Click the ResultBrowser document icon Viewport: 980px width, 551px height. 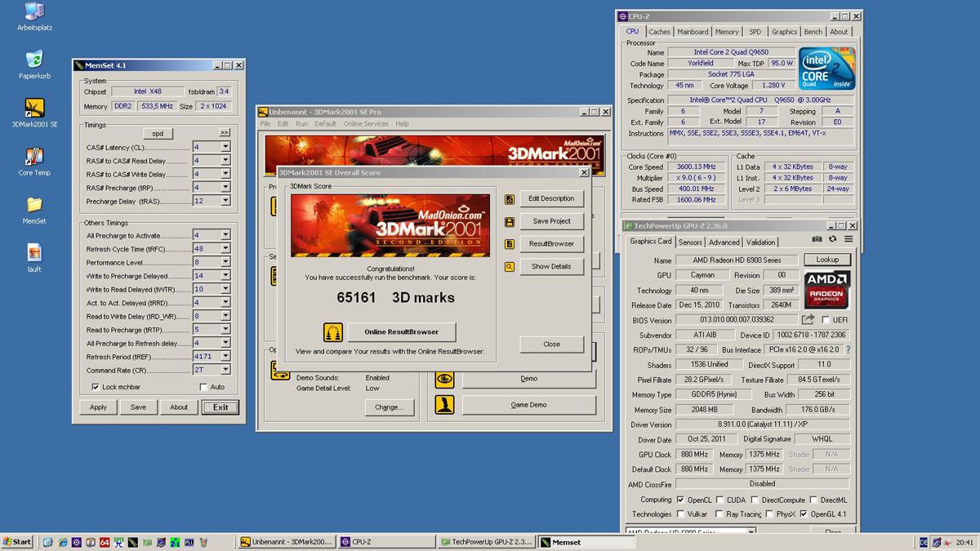click(x=510, y=244)
